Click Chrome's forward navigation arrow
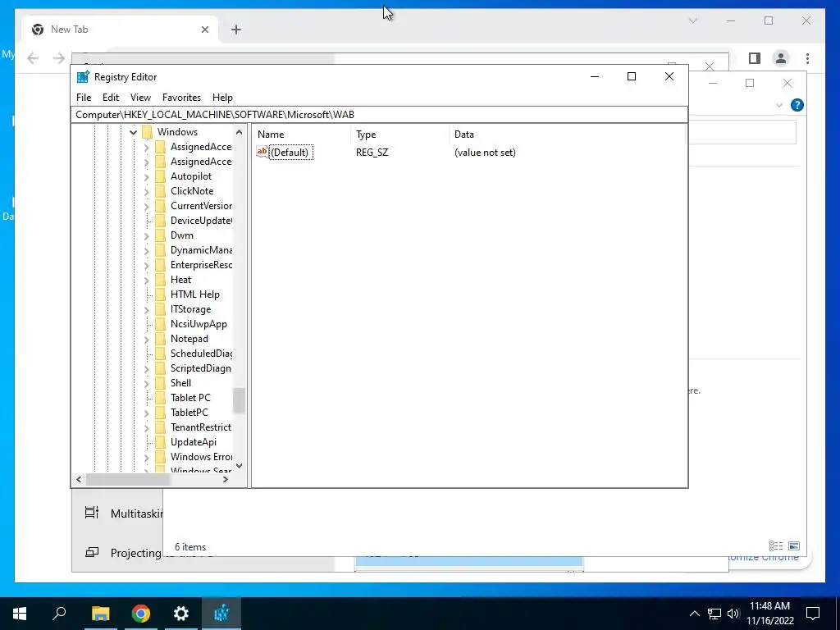The height and width of the screenshot is (630, 840). (x=59, y=58)
